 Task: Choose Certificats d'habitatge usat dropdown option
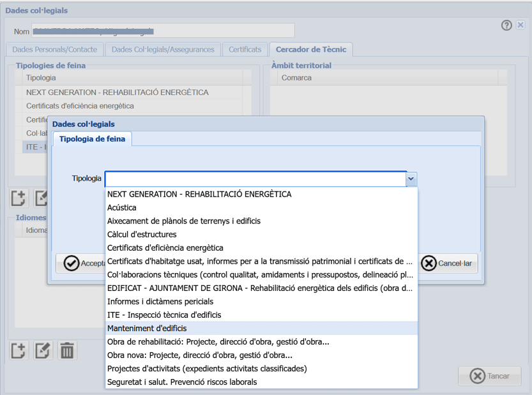(262, 262)
